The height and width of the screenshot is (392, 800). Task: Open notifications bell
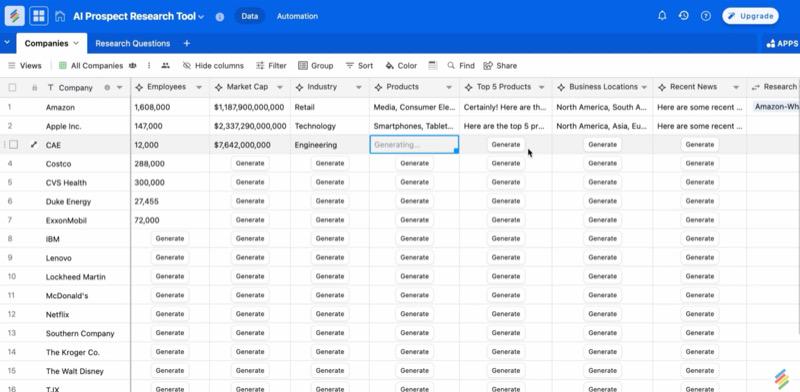[662, 16]
